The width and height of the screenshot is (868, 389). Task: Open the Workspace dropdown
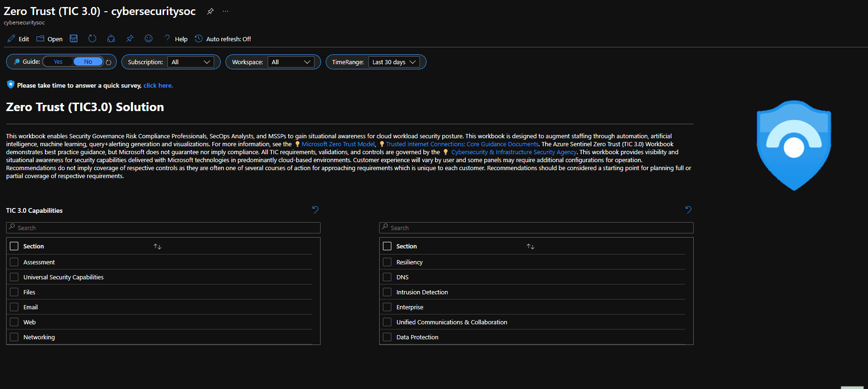click(x=291, y=62)
